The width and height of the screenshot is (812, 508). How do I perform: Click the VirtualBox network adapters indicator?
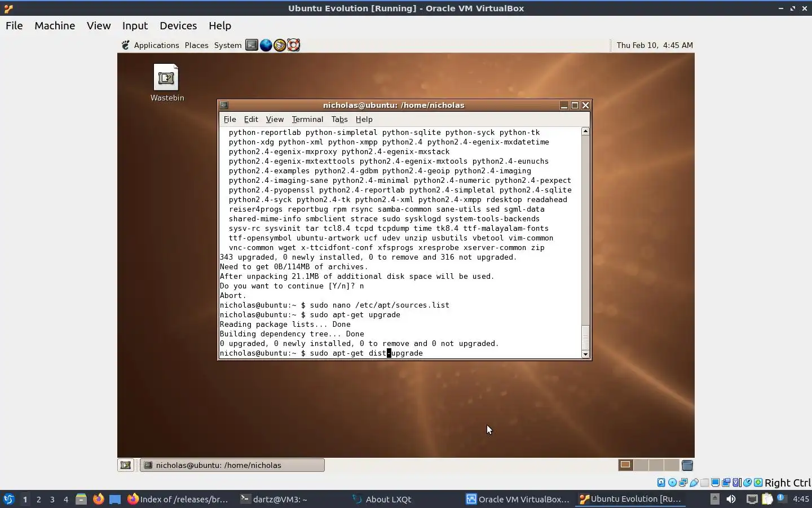point(683,483)
